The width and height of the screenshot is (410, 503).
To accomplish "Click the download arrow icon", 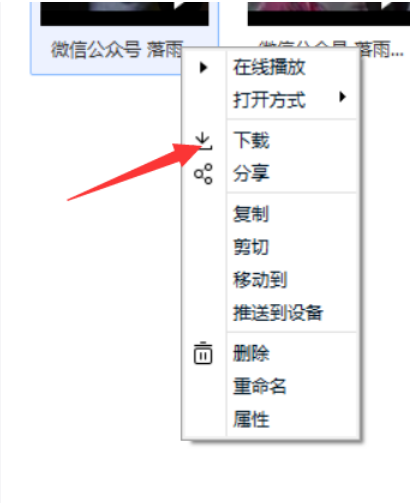I will click(203, 141).
